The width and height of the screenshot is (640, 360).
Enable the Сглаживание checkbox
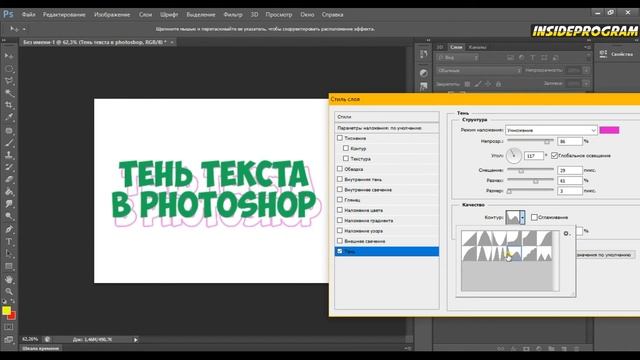pyautogui.click(x=534, y=217)
